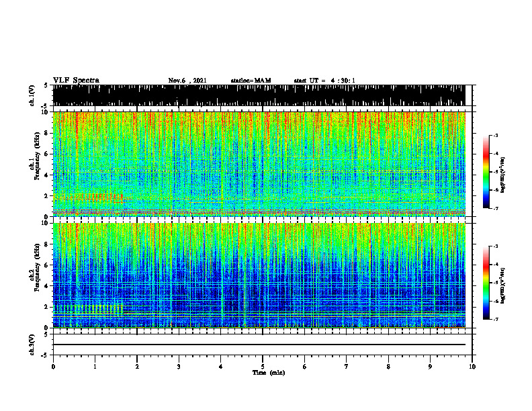Click the "-5" tick on ch.3(V) axis
The image size is (532, 411).
click(45, 355)
